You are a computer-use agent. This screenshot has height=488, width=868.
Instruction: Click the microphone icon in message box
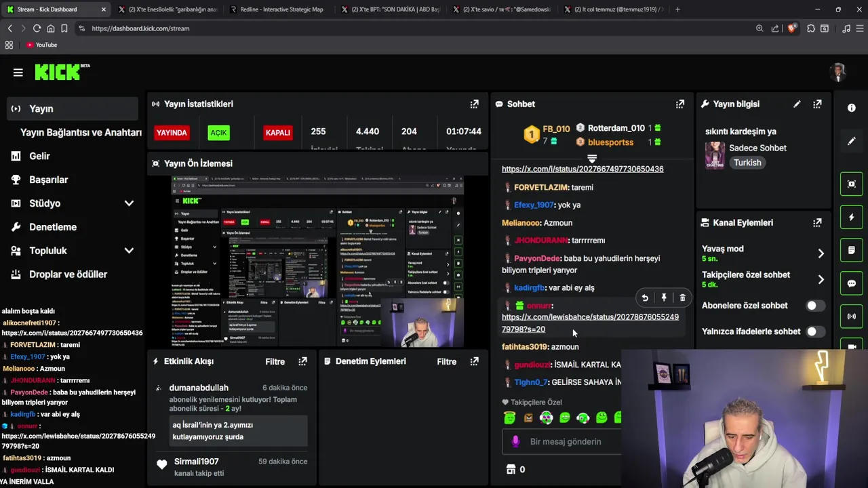pyautogui.click(x=515, y=441)
